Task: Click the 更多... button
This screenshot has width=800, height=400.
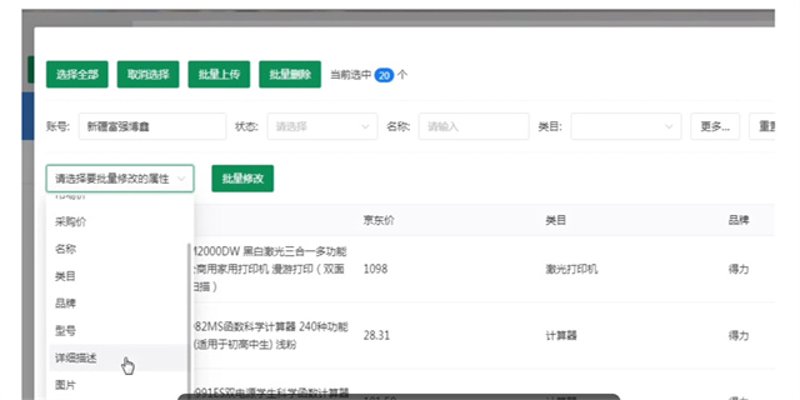Action: (x=715, y=127)
